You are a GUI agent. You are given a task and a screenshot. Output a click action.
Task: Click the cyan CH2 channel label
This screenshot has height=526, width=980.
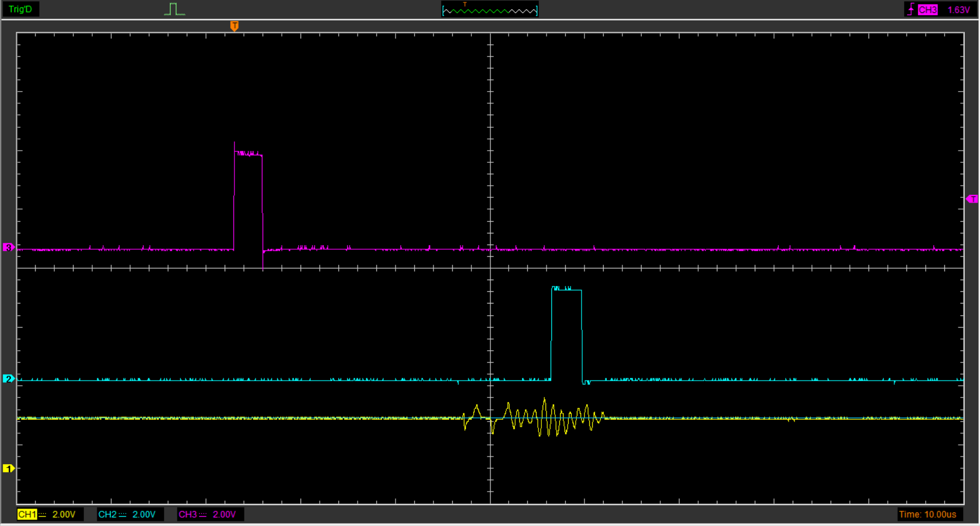(107, 514)
